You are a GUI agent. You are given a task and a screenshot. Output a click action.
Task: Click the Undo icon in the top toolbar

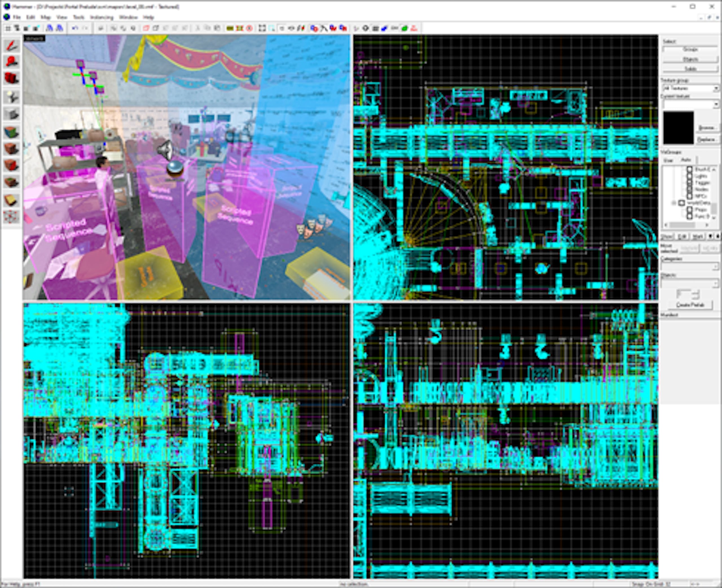[x=75, y=28]
